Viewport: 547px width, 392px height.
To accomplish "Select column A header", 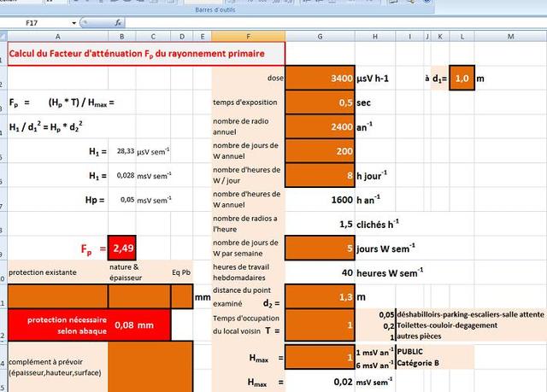I will click(x=58, y=36).
